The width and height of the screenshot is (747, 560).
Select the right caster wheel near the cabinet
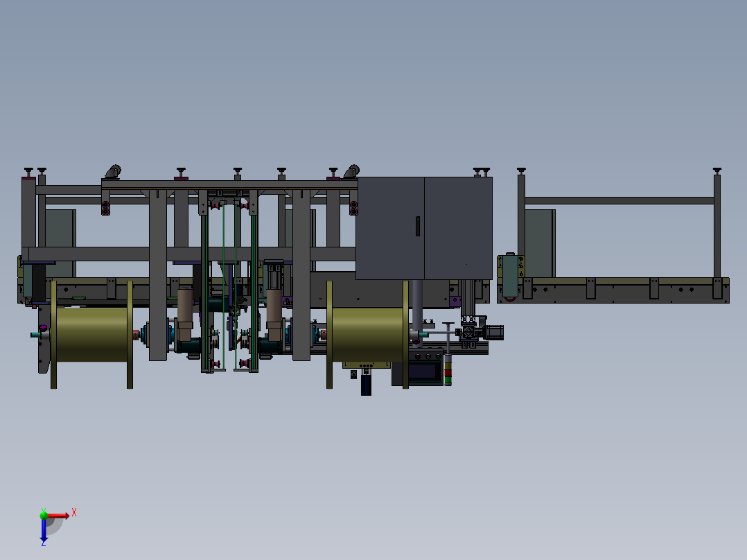(x=352, y=172)
